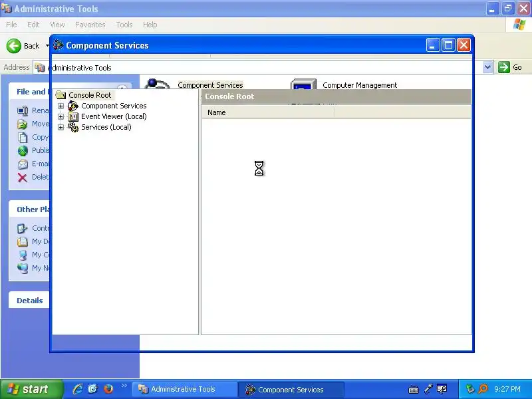Expand the Event Viewer (Local) node
The height and width of the screenshot is (399, 532).
61,117
